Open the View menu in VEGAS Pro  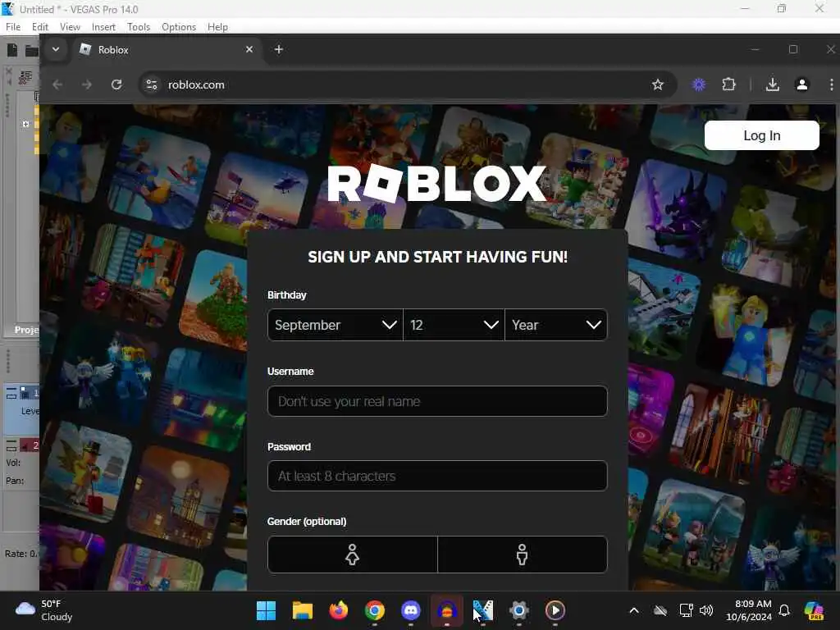click(x=70, y=27)
